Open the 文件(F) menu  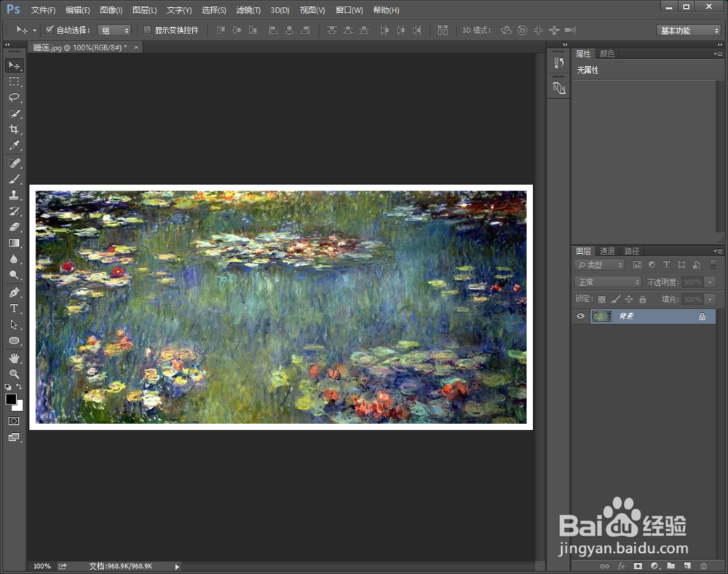[43, 9]
